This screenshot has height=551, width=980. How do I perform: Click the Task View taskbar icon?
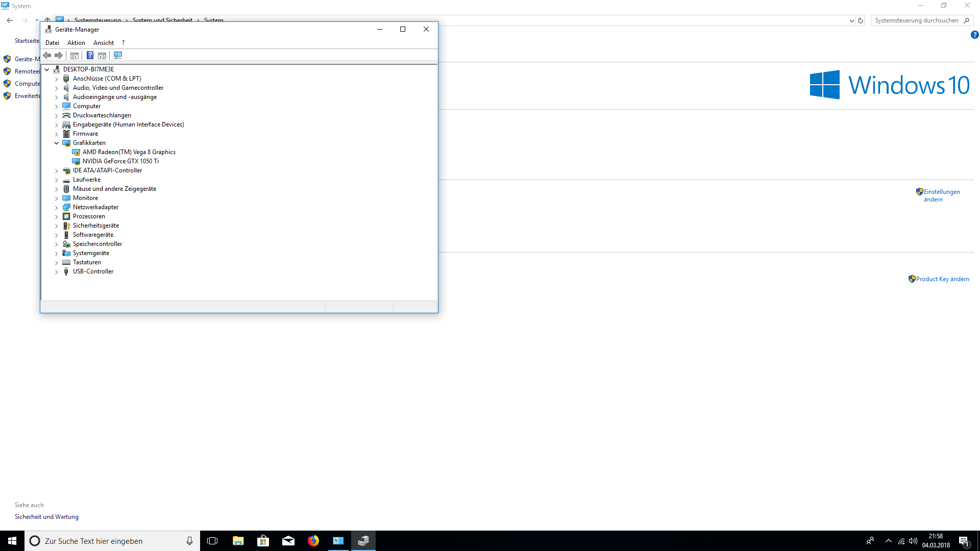point(212,541)
